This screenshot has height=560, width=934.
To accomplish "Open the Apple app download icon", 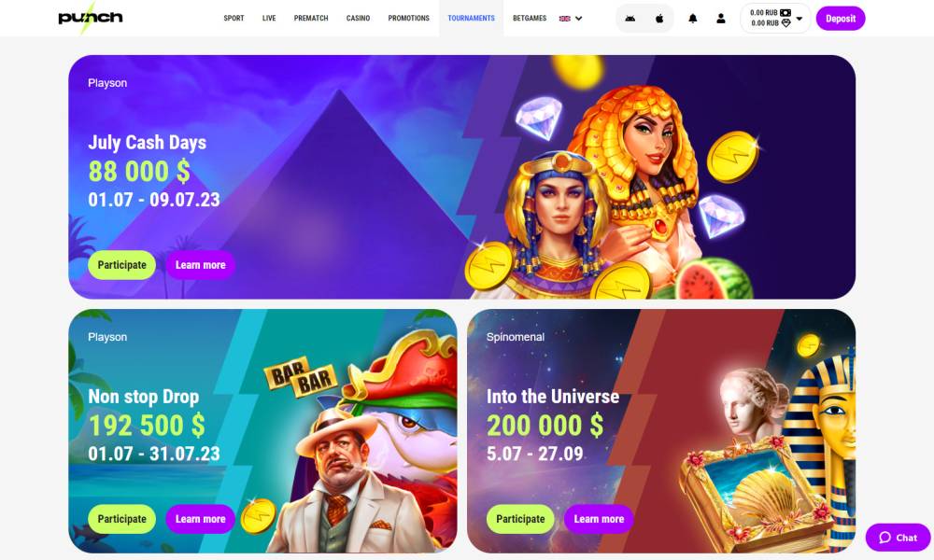I will pyautogui.click(x=659, y=19).
